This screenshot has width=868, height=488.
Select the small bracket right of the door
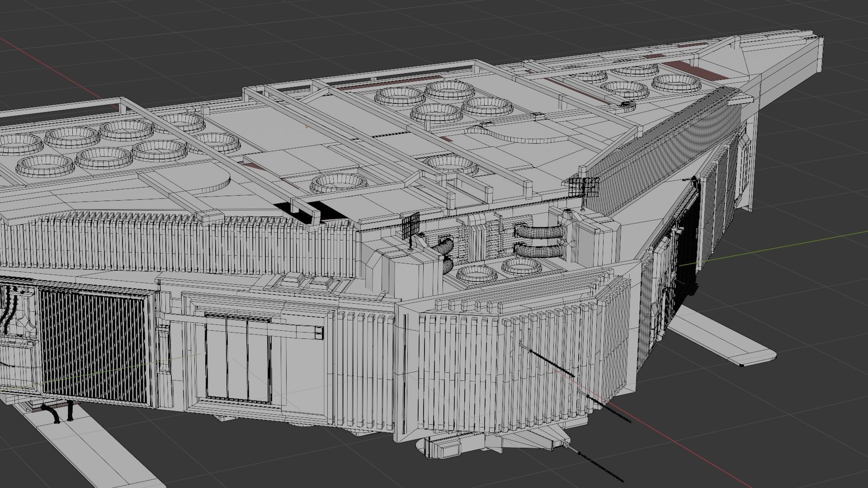pyautogui.click(x=319, y=333)
